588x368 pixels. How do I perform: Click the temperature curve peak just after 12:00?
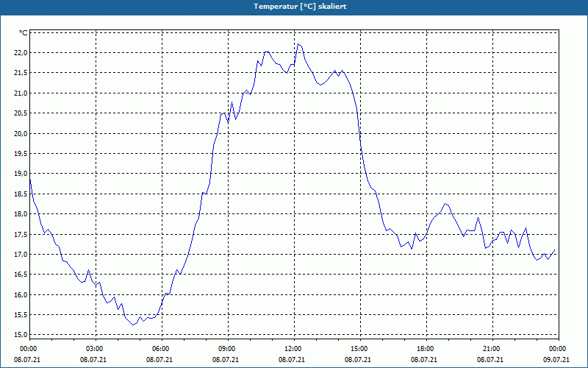coord(298,44)
